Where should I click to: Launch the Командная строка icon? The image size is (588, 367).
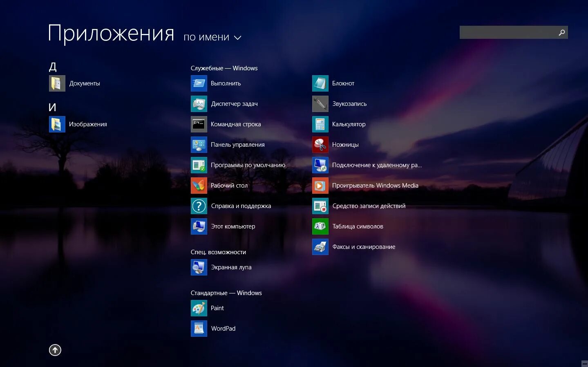(199, 124)
